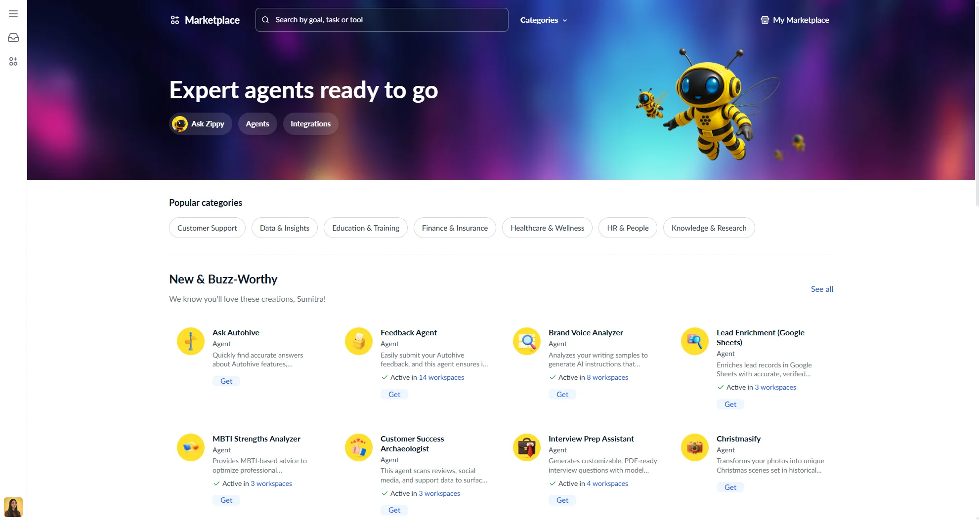The image size is (980, 521).
Task: Open the inbox icon in the left sidebar
Action: pyautogui.click(x=13, y=37)
